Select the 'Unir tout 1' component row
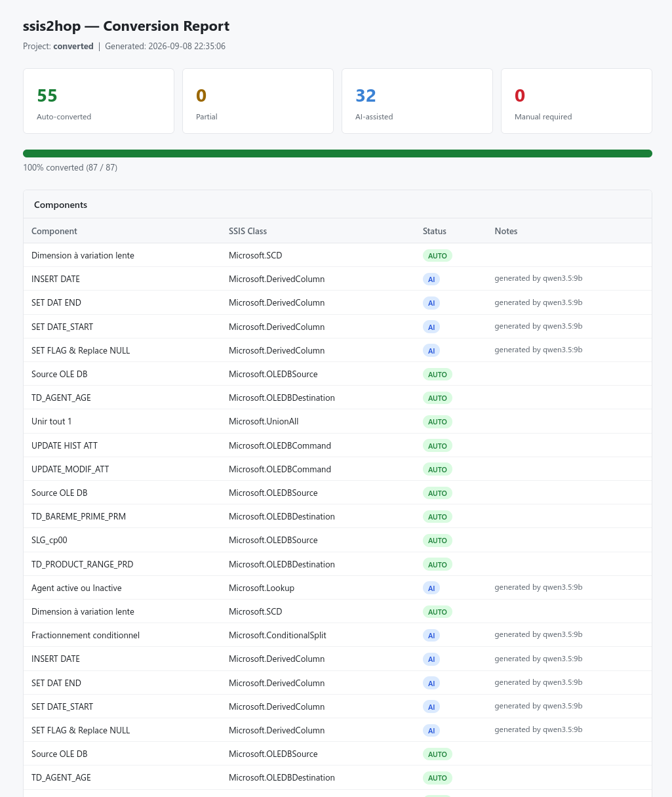This screenshot has width=672, height=797. (338, 421)
